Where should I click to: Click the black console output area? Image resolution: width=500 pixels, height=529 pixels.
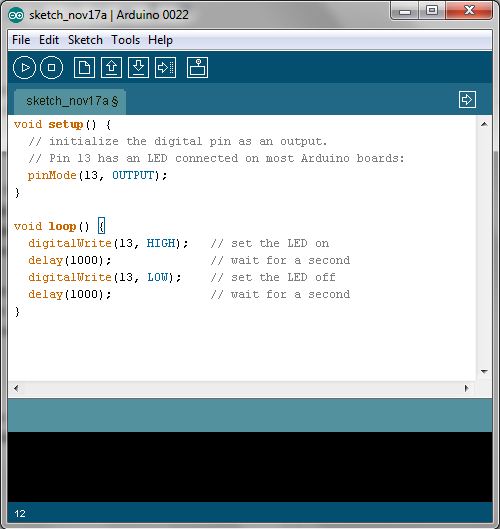pos(250,467)
